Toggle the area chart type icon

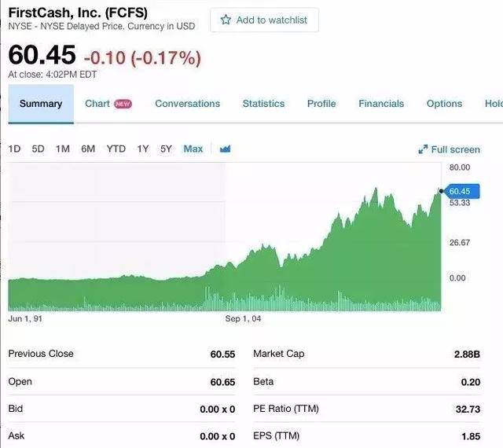pos(226,149)
